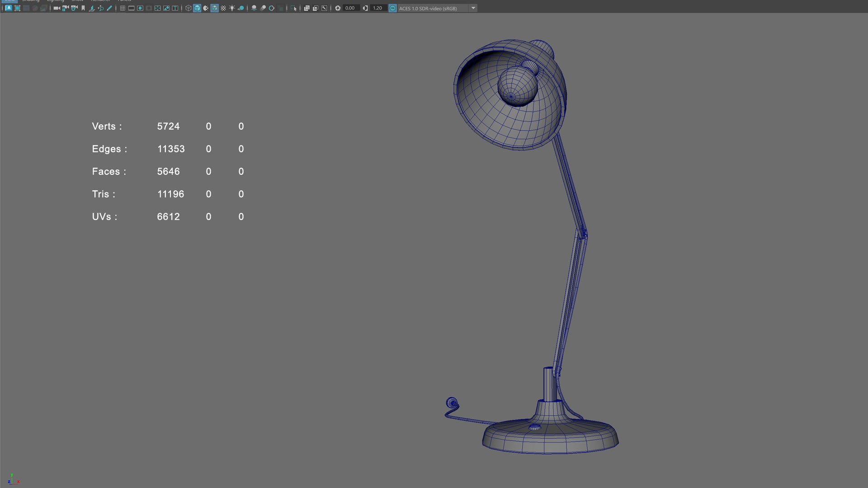Click the Tris count 11196
The width and height of the screenshot is (868, 488).
170,194
